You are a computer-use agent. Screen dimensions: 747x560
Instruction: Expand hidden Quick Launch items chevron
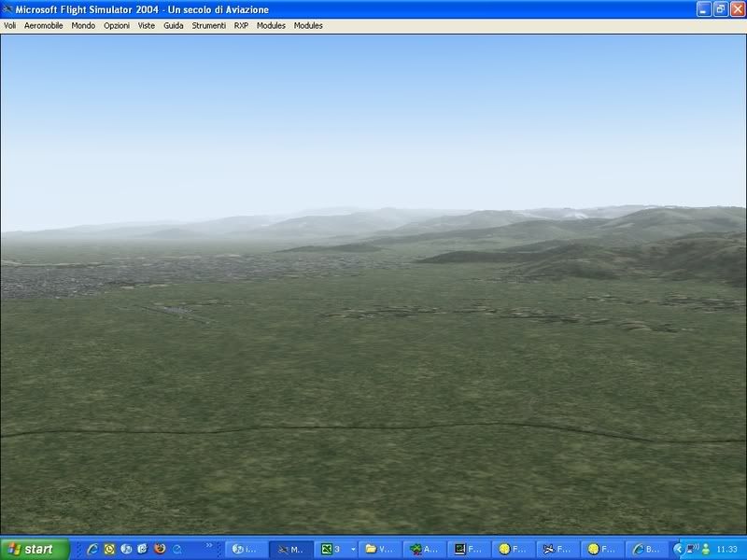(x=208, y=545)
